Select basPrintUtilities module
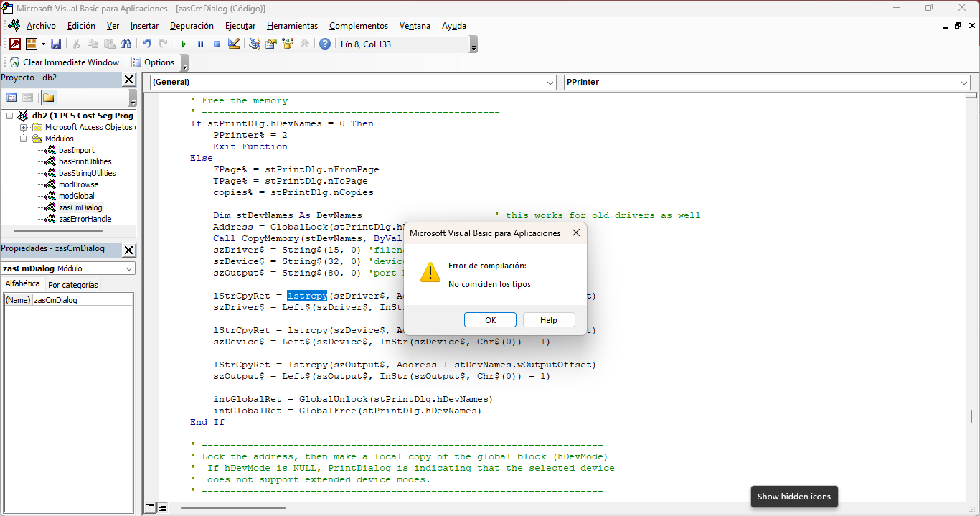Viewport: 980px width, 516px height. pos(85,161)
